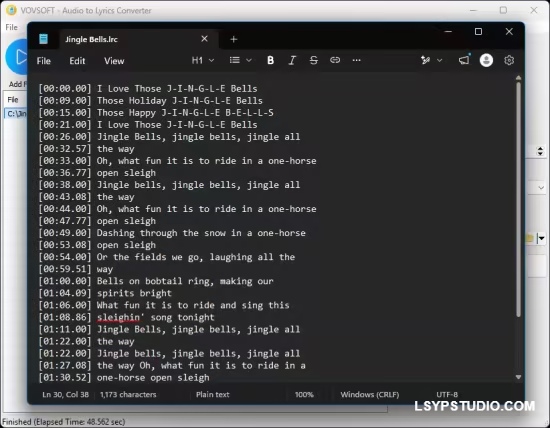This screenshot has width=550, height=428.
Task: Click the 100% zoom status entry
Action: pyautogui.click(x=304, y=395)
